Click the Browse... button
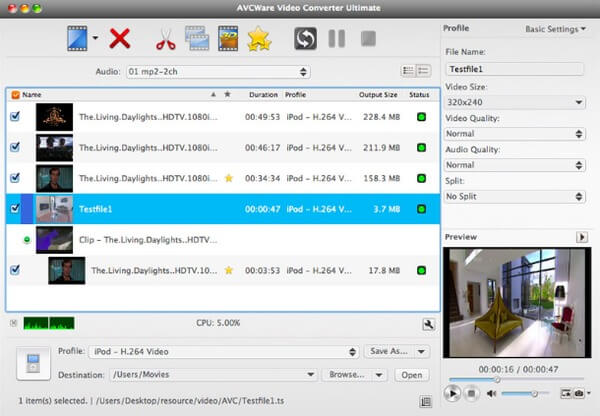This screenshot has width=600, height=416. (347, 375)
